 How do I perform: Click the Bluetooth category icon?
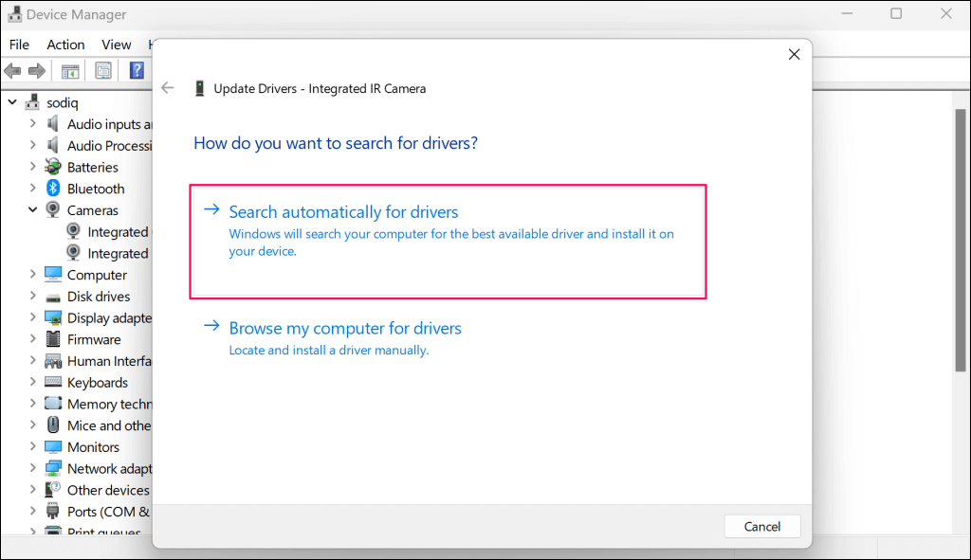54,189
